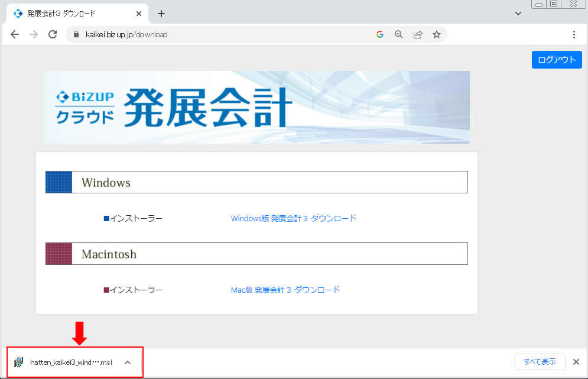Viewport: 588px width, 379px height.
Task: Expand the tab search chevron
Action: [518, 14]
